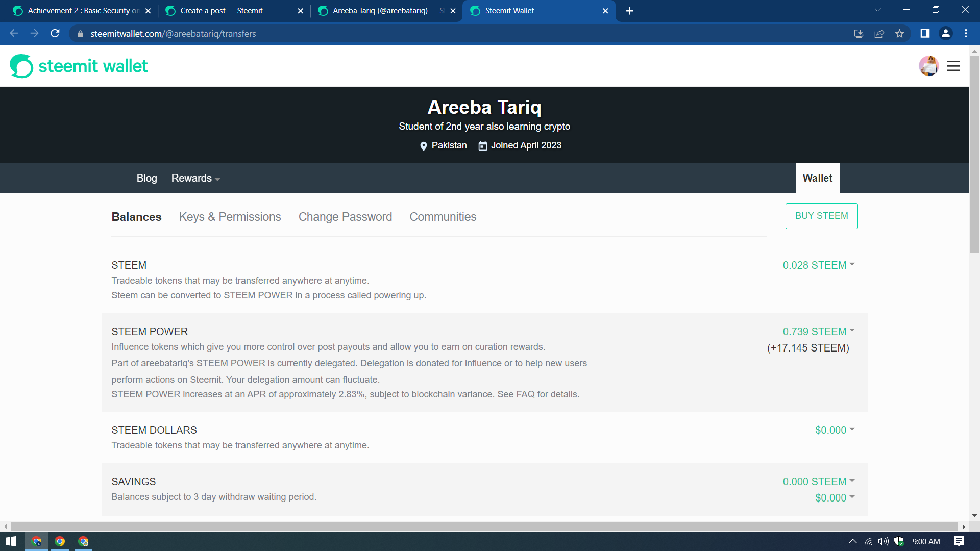Open the hamburger menu icon
980x551 pixels.
[x=953, y=66]
